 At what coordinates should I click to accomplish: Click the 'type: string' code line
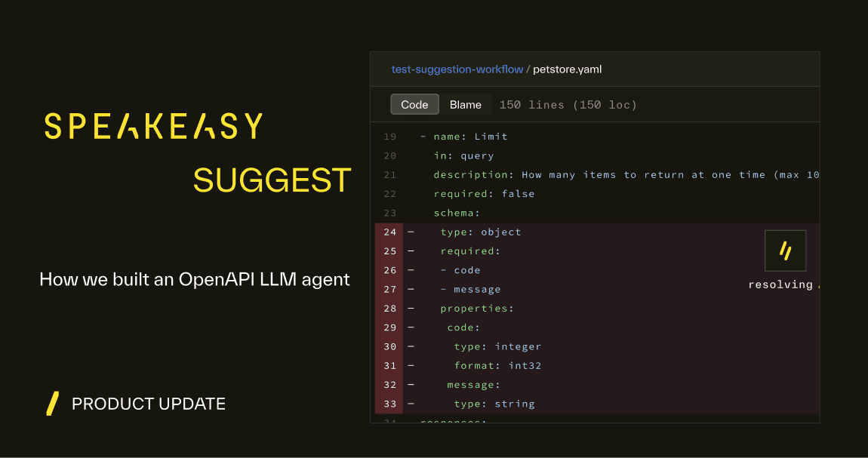point(494,404)
